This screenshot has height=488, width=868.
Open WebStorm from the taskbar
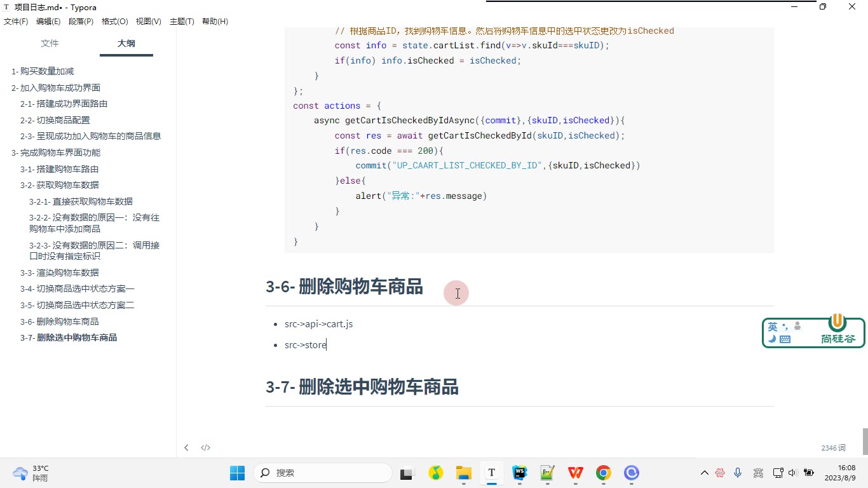(520, 473)
